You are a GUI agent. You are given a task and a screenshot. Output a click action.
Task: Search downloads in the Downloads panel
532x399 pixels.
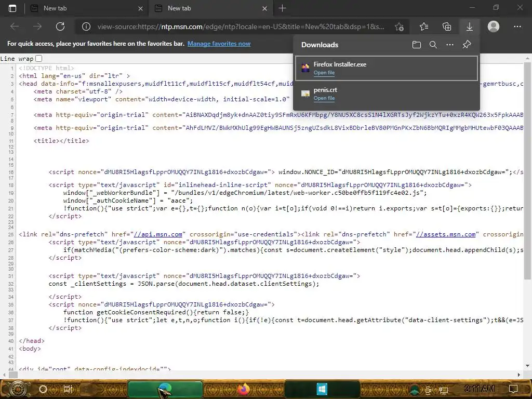pos(433,45)
